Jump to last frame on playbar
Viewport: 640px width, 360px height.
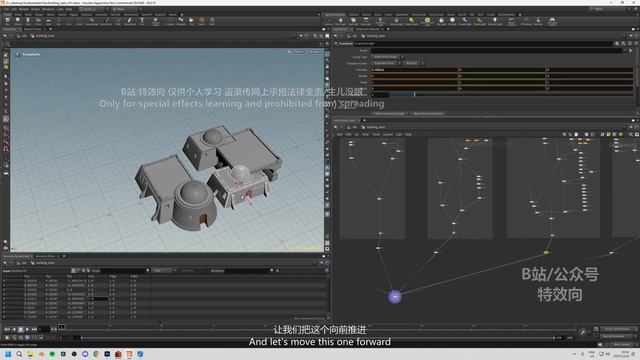(34, 329)
